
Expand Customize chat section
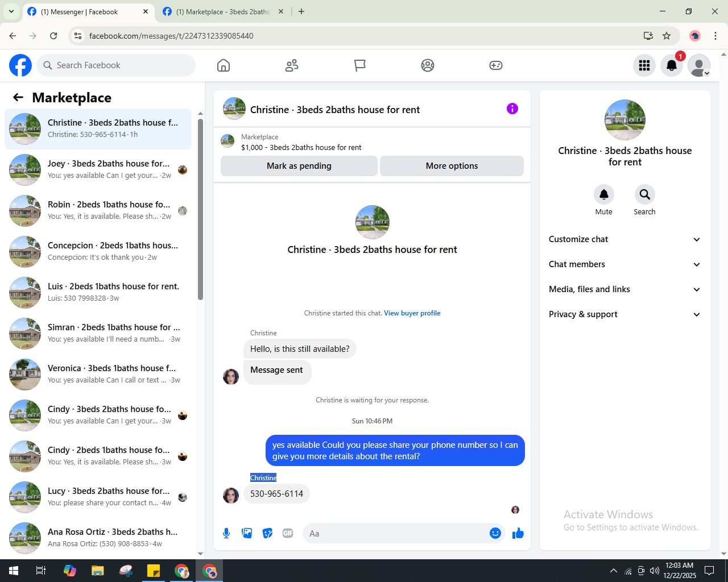(x=624, y=239)
